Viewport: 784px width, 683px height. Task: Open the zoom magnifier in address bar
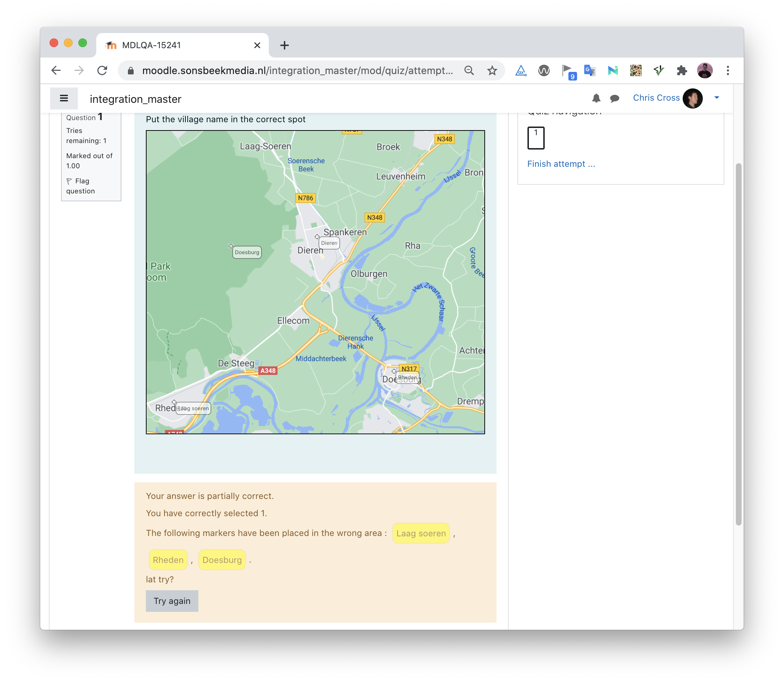point(469,70)
